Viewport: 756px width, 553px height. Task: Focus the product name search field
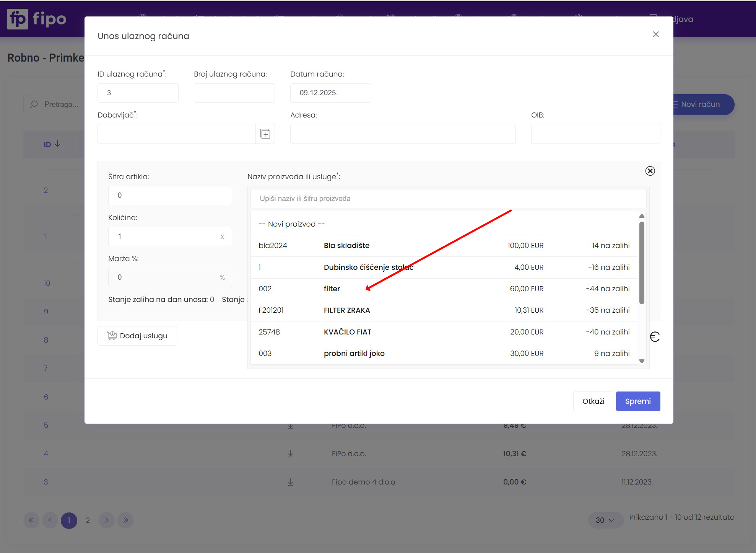447,199
